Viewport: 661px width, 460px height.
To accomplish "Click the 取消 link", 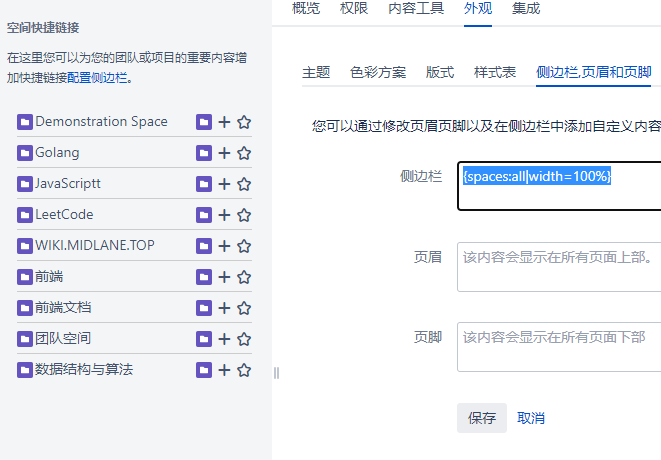I will (x=531, y=418).
